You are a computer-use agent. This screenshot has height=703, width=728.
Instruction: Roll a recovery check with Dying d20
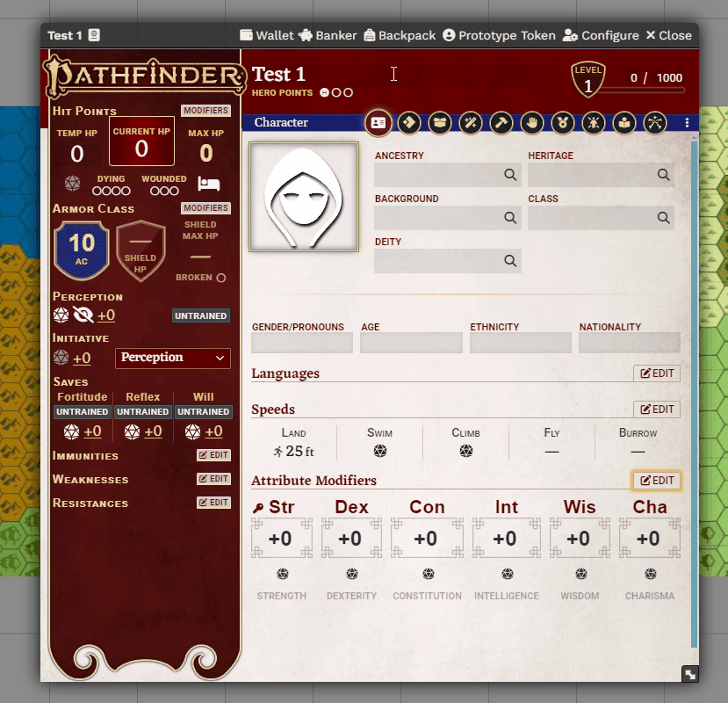point(72,183)
